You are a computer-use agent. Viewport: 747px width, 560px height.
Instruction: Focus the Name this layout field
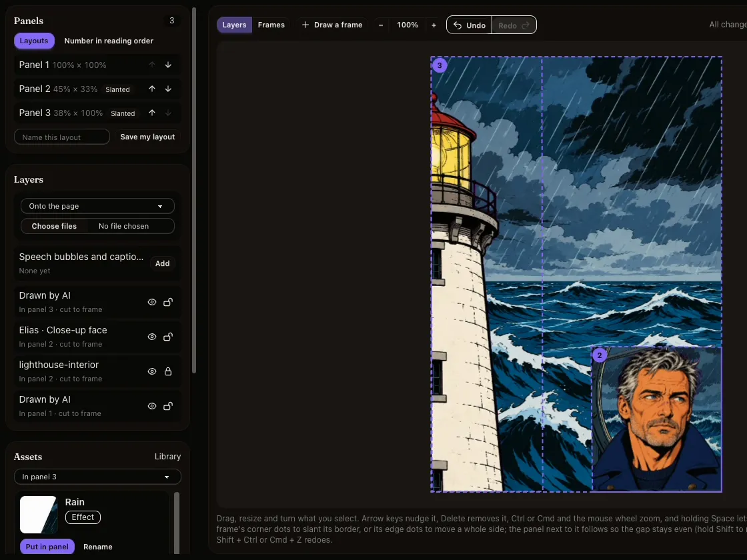coord(62,137)
